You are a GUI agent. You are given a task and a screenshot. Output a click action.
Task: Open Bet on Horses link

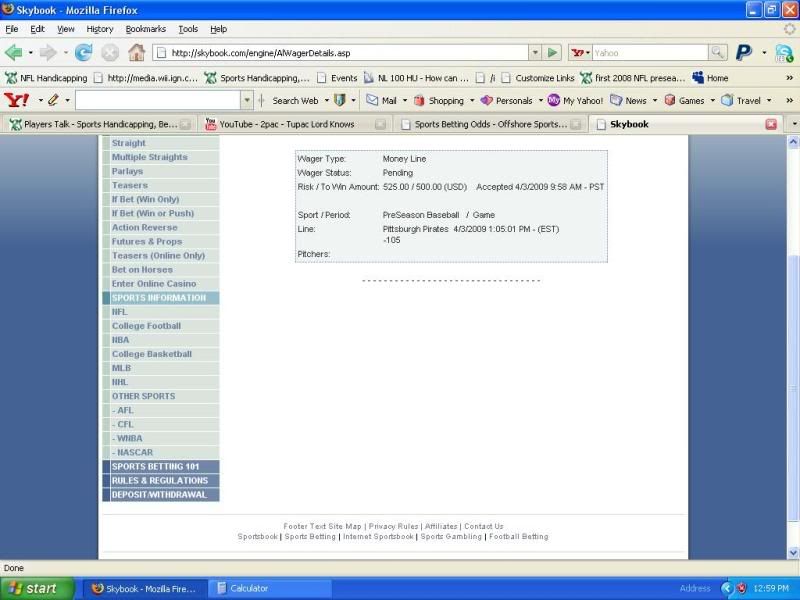pos(142,269)
